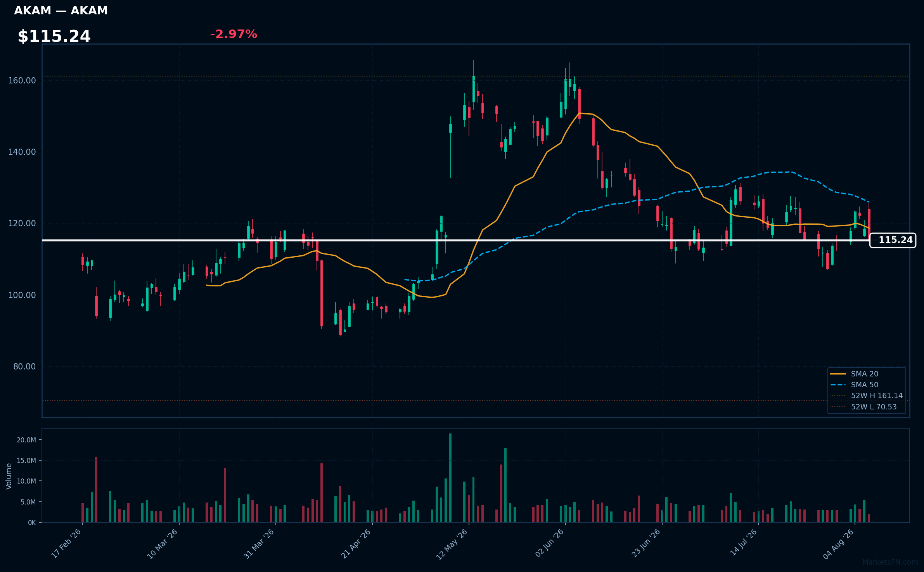Click the 100.00 price axis label
Viewport: 924px width, 572px height.
tap(22, 295)
